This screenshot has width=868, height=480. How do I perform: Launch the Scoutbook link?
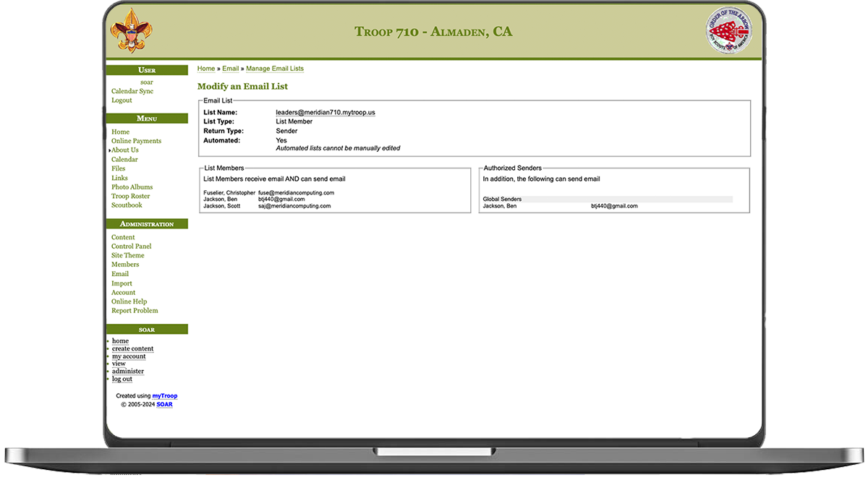click(127, 205)
